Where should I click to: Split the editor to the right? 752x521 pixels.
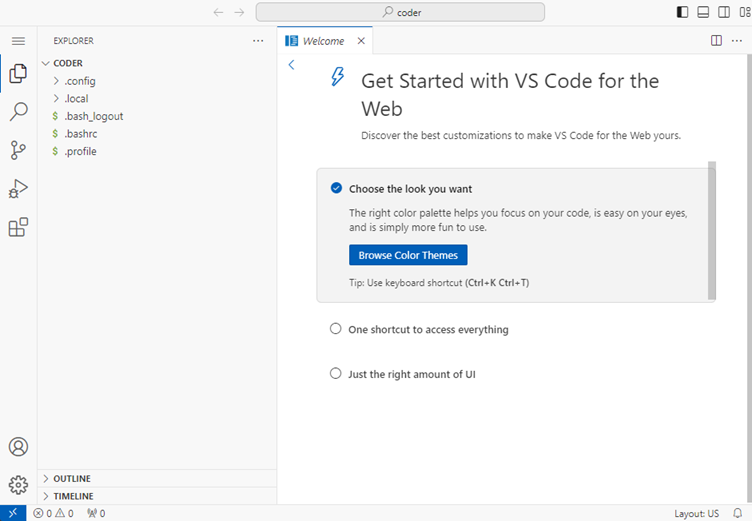pyautogui.click(x=716, y=41)
